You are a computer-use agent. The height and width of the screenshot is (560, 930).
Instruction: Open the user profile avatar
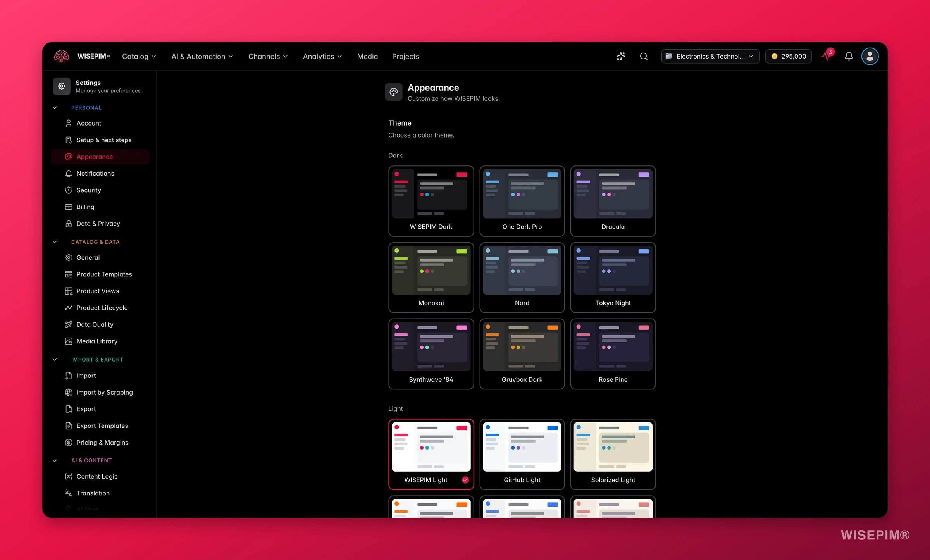[870, 56]
